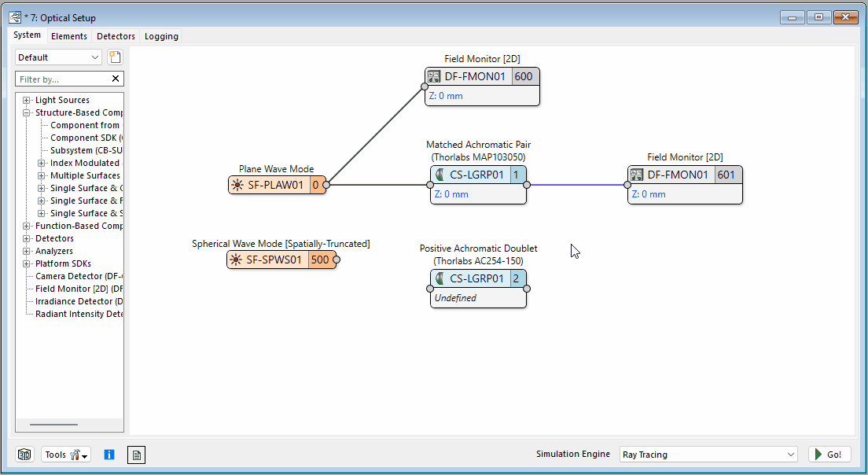Viewport: 868px width, 475px height.
Task: Expand the Detectors tree node
Action: coord(27,238)
